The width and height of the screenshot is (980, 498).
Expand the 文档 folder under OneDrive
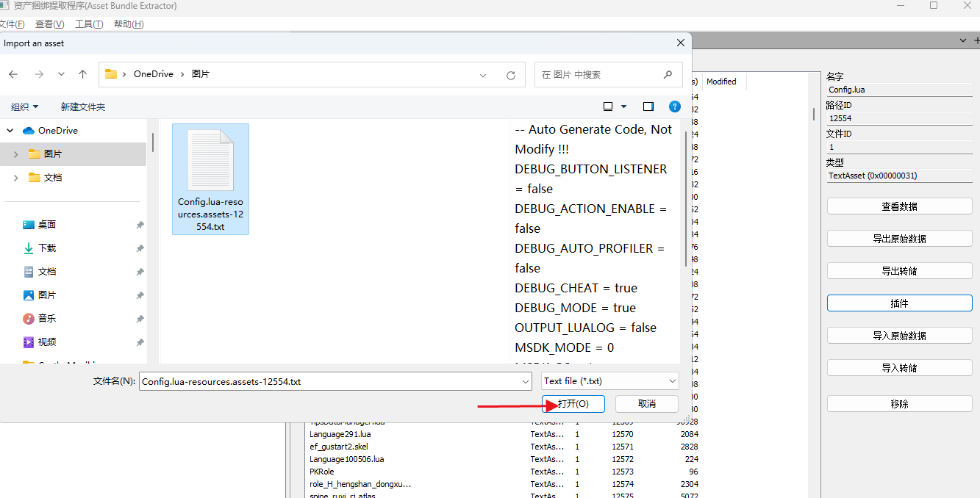pos(16,178)
